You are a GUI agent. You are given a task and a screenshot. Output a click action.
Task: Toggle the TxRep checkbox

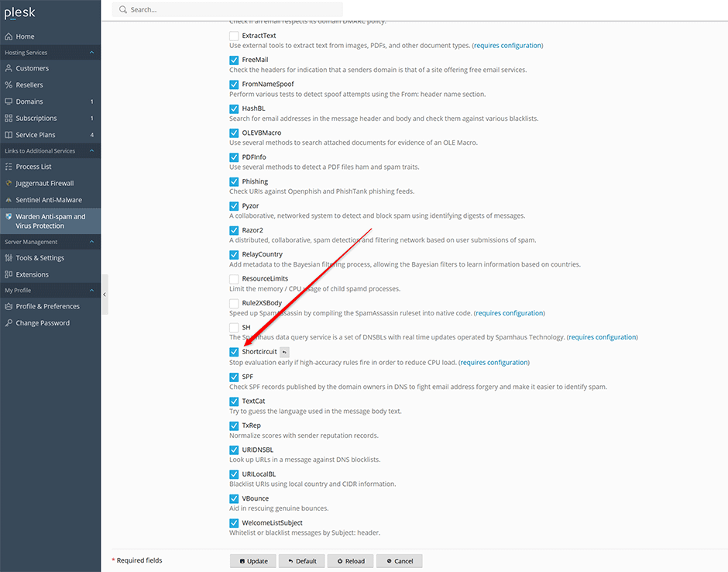tap(234, 426)
